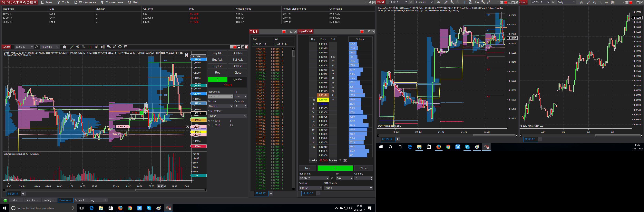Search instrument magnifier in 15 Minute chart
Screen dimensions: 644x212
[36, 47]
